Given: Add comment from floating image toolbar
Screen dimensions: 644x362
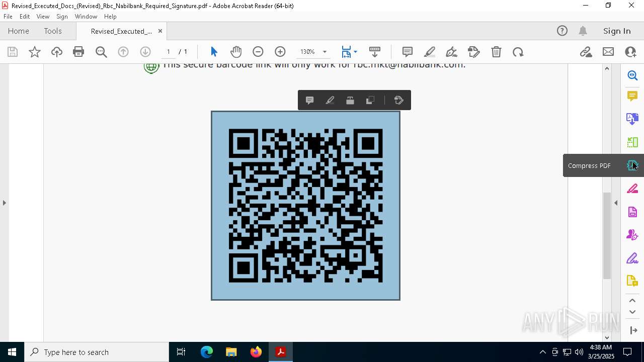Looking at the screenshot, I should tap(310, 100).
